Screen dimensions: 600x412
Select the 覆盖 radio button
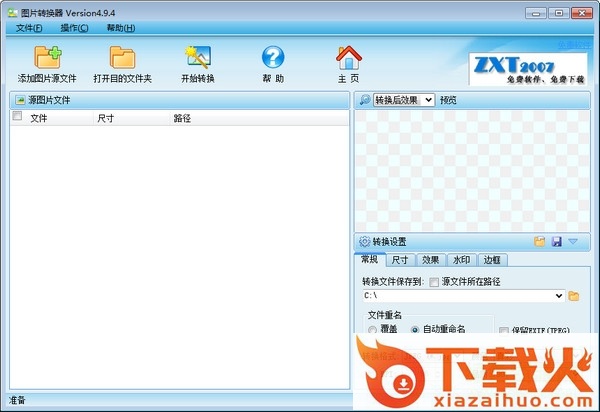tap(373, 329)
